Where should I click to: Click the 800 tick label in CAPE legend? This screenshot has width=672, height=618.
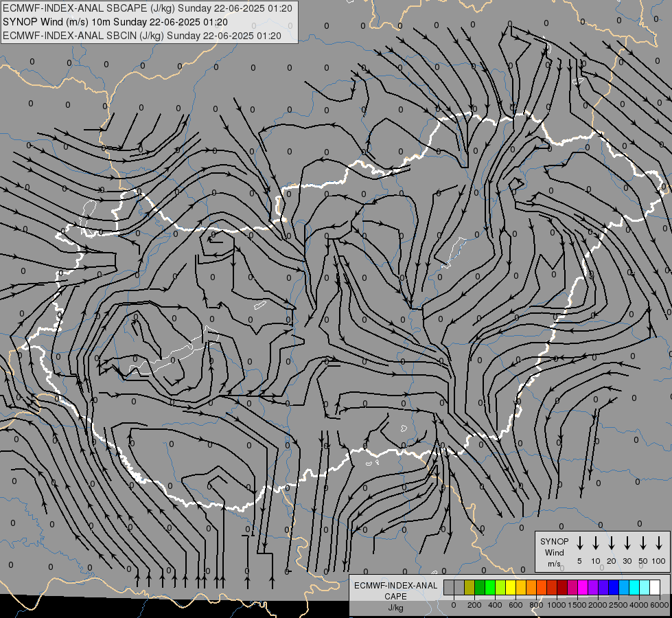[536, 605]
